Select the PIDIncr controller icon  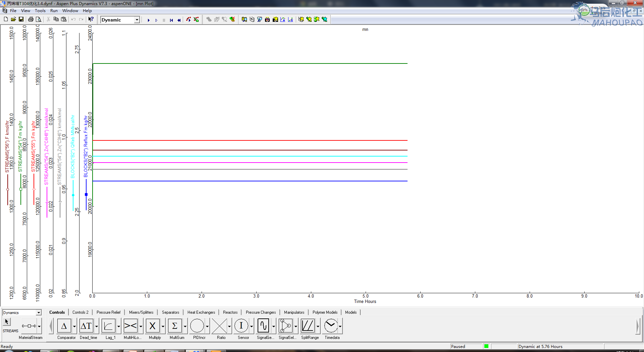(x=197, y=326)
